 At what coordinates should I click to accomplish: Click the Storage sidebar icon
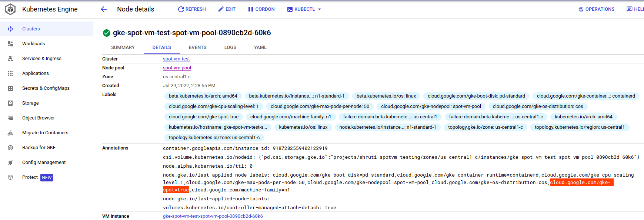coord(10,103)
